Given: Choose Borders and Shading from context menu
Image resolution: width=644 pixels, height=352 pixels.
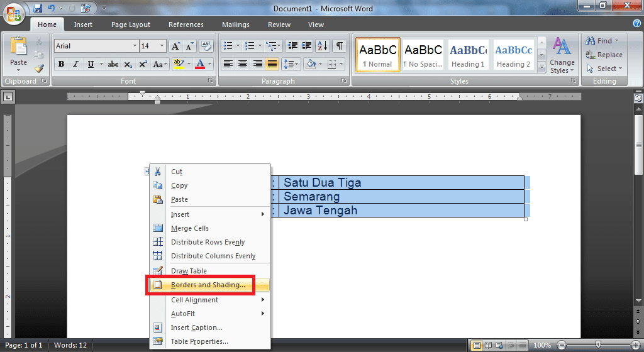Looking at the screenshot, I should [x=208, y=285].
